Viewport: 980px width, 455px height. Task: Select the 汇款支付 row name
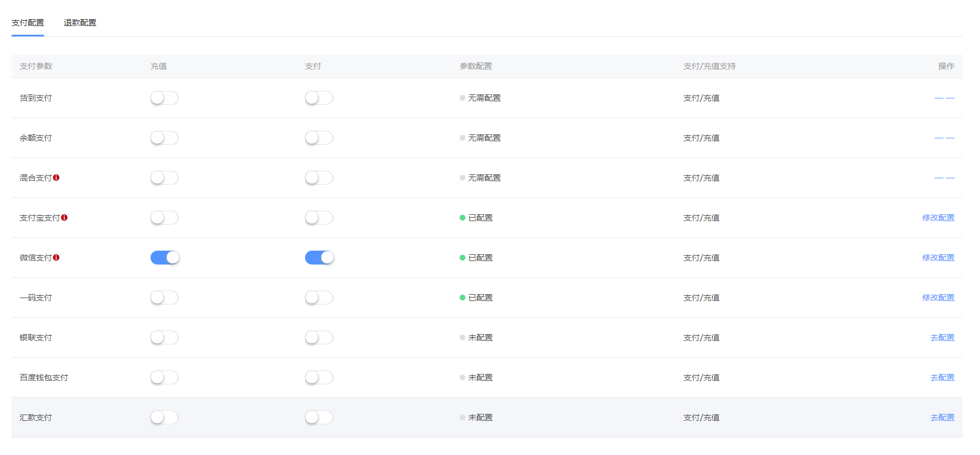tap(36, 417)
